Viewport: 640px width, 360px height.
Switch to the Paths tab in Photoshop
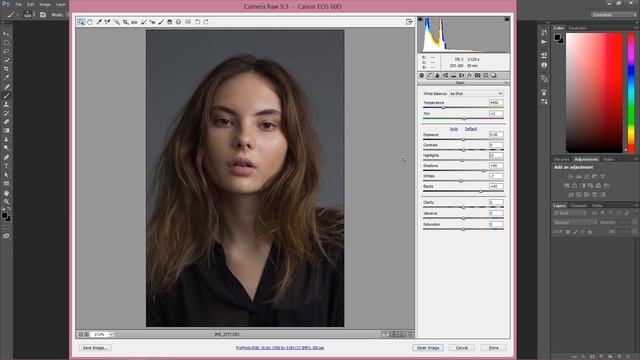[x=597, y=206]
